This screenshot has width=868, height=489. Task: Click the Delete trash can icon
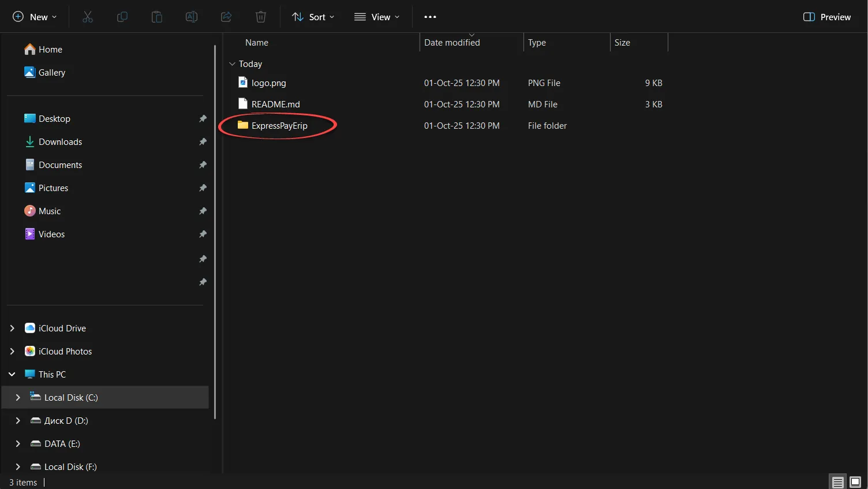click(x=261, y=17)
